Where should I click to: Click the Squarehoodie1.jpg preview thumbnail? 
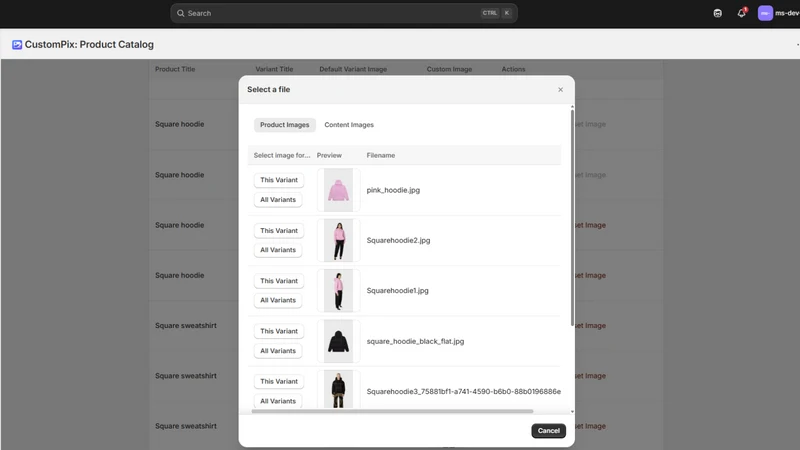point(338,291)
